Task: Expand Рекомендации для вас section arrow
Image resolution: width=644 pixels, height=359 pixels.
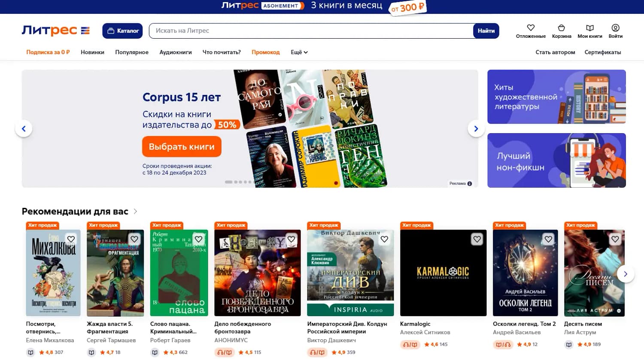Action: click(x=135, y=211)
